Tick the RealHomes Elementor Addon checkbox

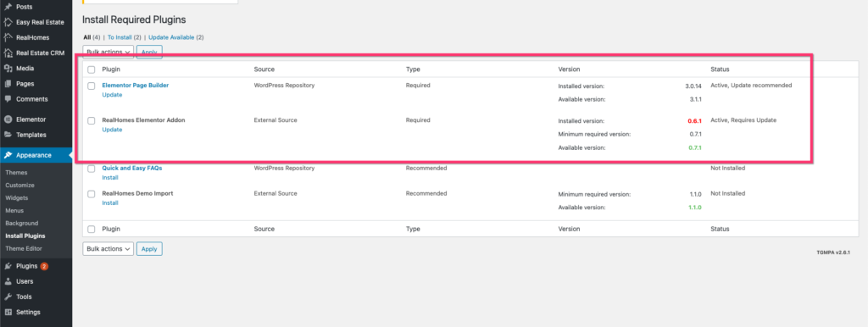coord(92,120)
